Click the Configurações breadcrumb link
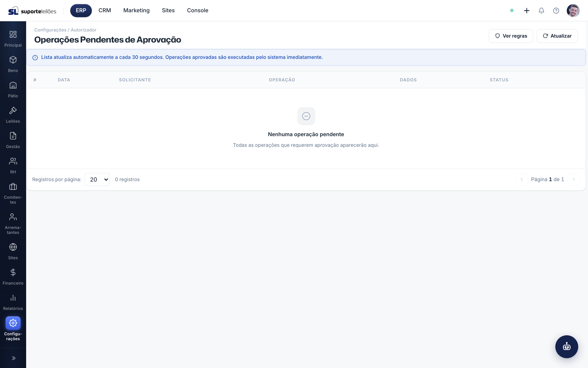Image resolution: width=588 pixels, height=368 pixels. click(x=50, y=30)
